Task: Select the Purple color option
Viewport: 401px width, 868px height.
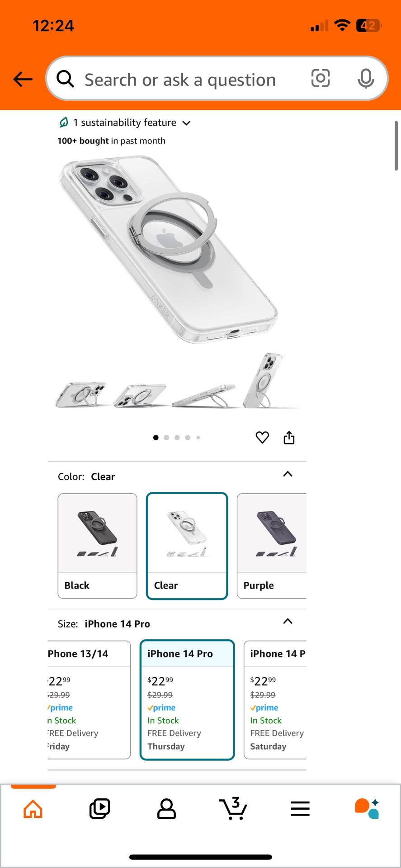Action: click(x=272, y=546)
